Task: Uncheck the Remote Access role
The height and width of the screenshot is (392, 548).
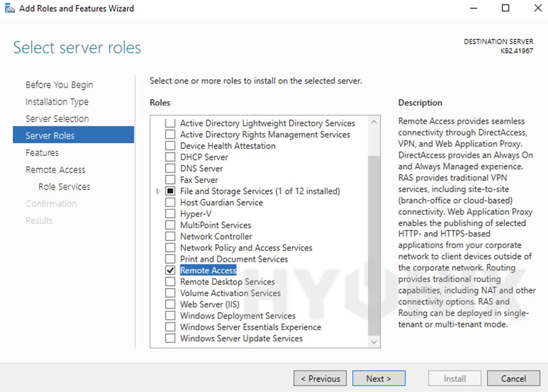Action: click(x=170, y=270)
